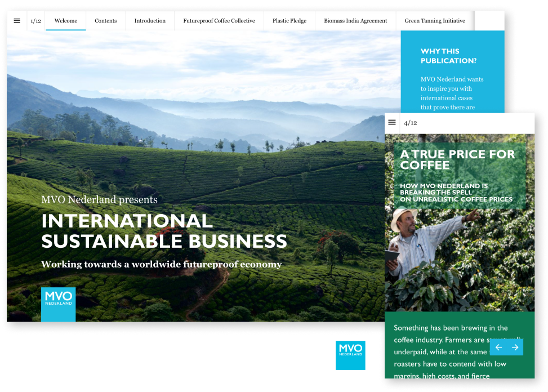
Task: Open the hamburger menu in the desktop navigation bar
Action: click(17, 21)
